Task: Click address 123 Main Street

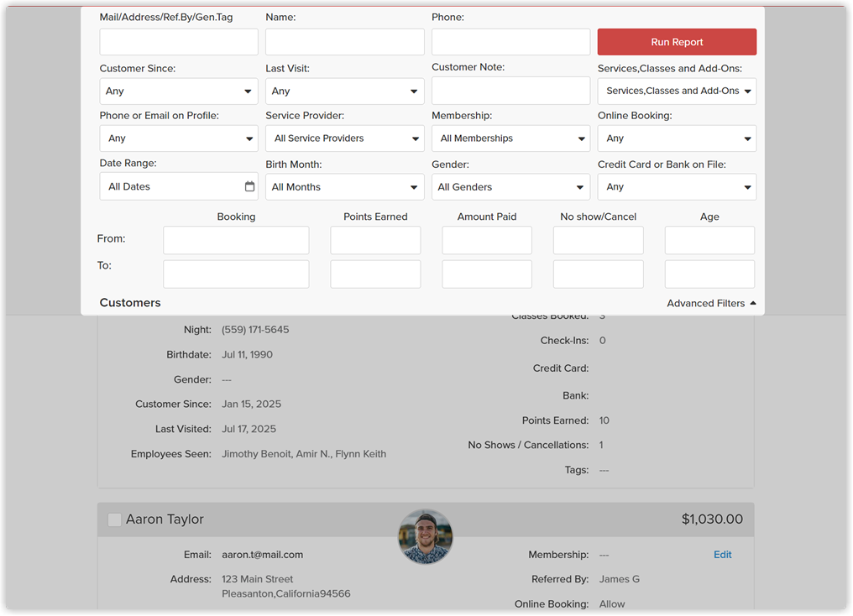Action: pyautogui.click(x=257, y=579)
